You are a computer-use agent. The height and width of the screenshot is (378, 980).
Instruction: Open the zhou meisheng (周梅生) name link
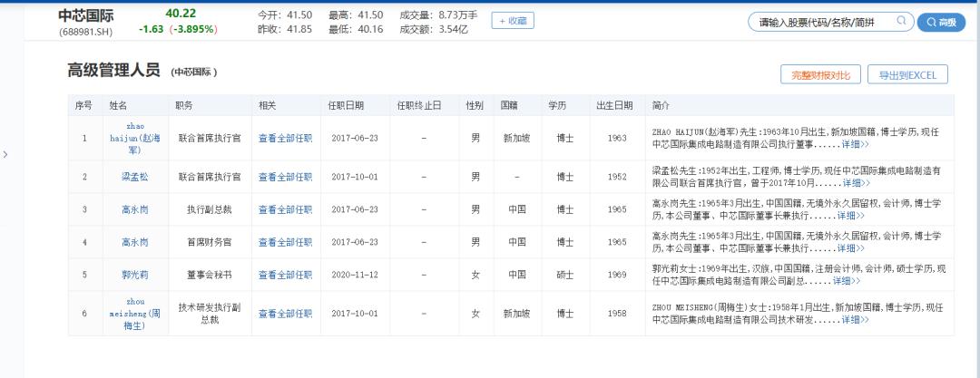click(x=134, y=314)
